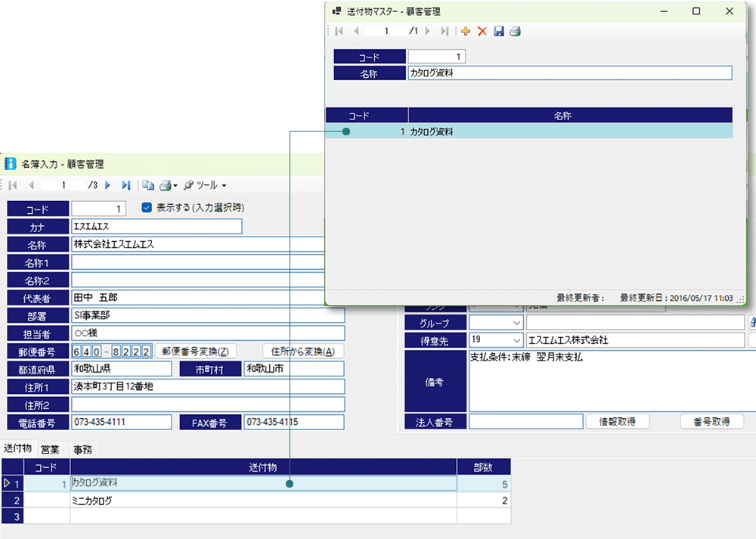The width and height of the screenshot is (756, 539).
Task: Click the Save icon in the 送付物マスター toolbar
Action: click(x=499, y=31)
